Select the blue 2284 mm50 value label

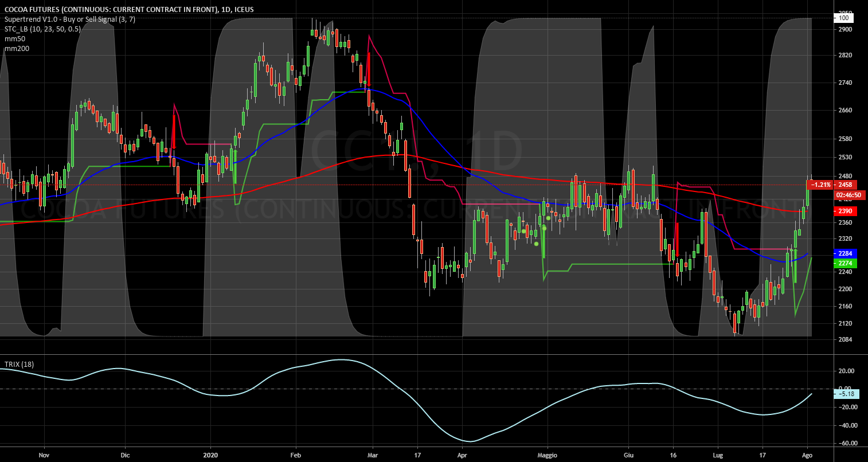click(x=845, y=253)
